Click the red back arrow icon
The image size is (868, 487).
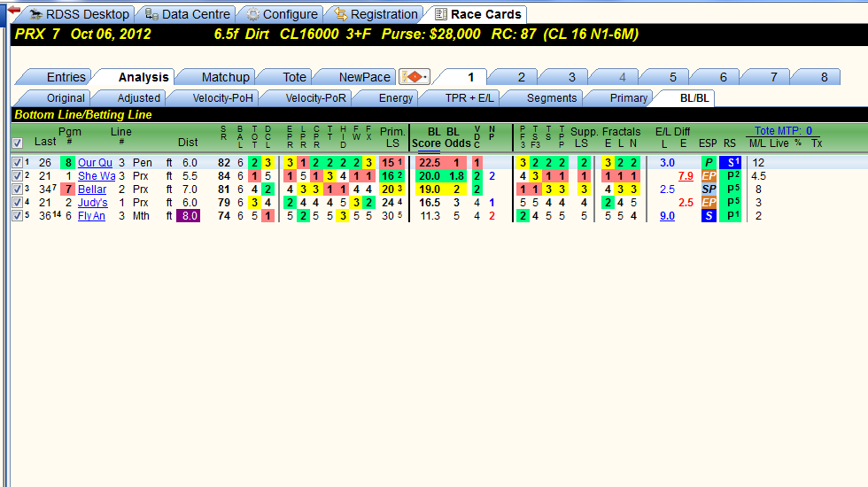tap(14, 10)
